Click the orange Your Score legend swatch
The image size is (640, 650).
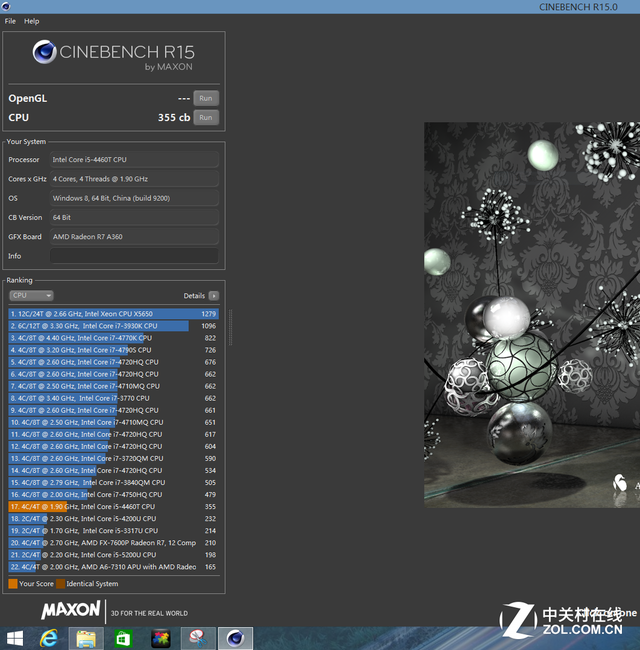tap(13, 584)
